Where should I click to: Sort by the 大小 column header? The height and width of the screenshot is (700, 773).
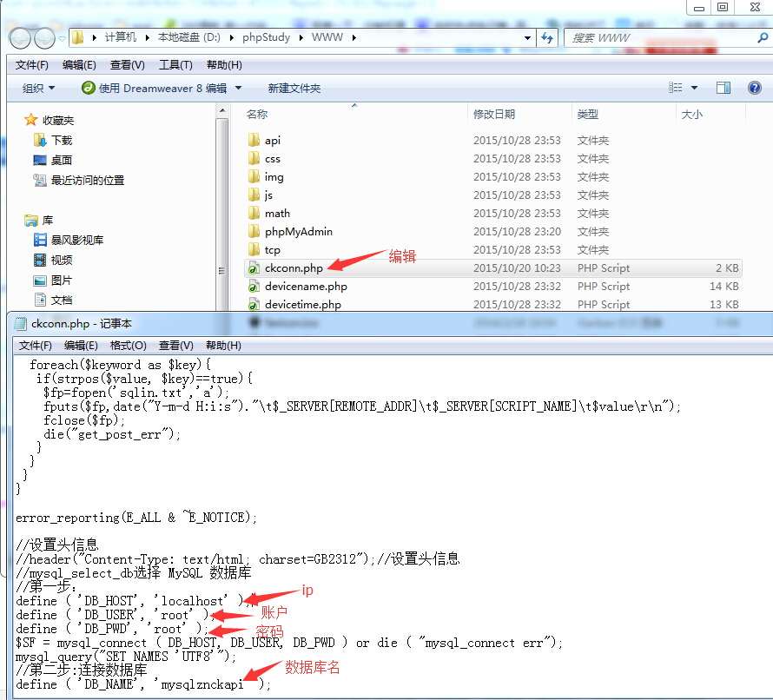[691, 115]
